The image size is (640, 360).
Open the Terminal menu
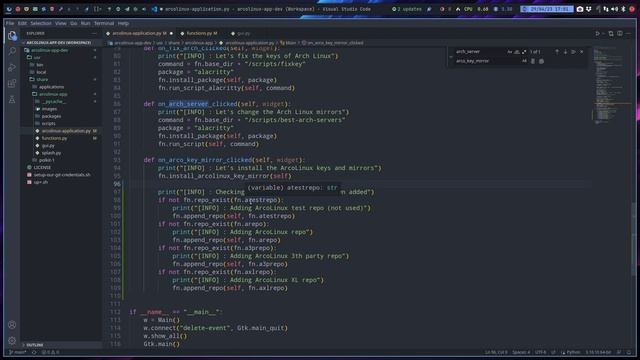pos(104,23)
